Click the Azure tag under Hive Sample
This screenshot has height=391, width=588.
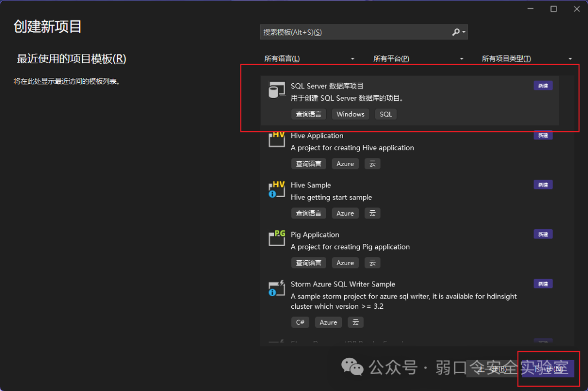(345, 213)
